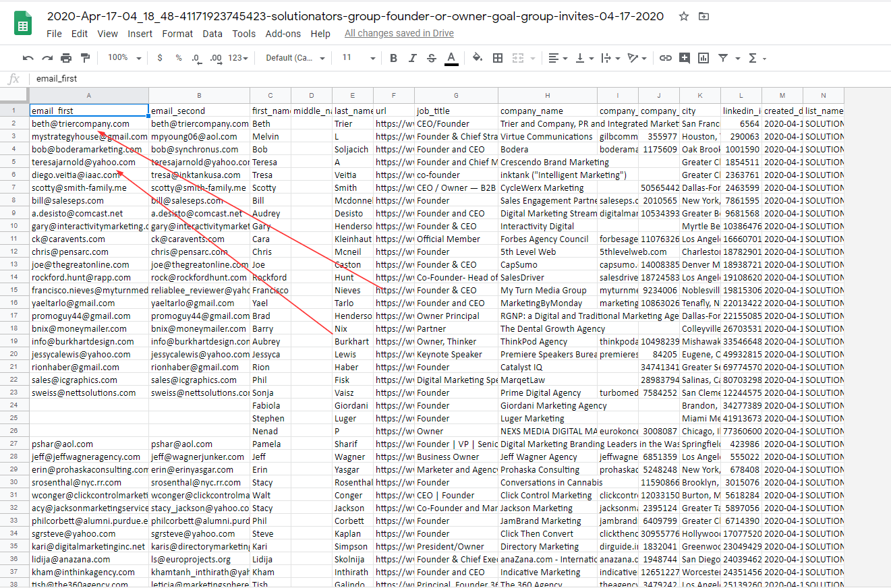Open the Format menu
This screenshot has width=891, height=588.
click(x=177, y=34)
